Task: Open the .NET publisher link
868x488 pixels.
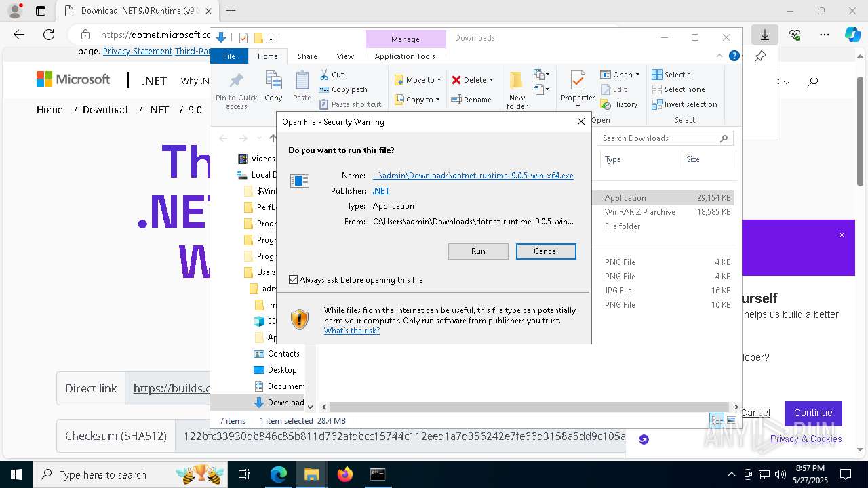Action: [381, 191]
